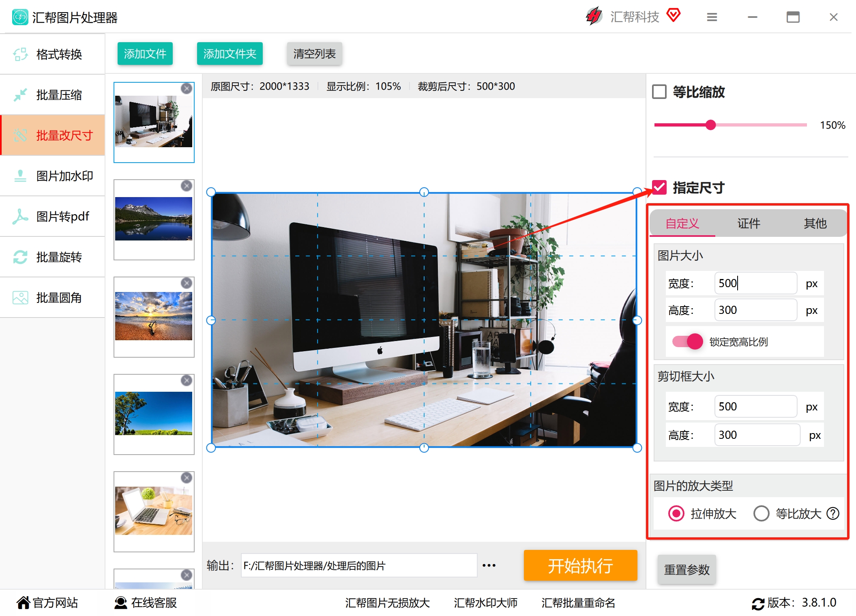Viewport: 856px width, 616px height.
Task: Click the 汇帮图片处理器 app logo icon
Action: point(20,17)
